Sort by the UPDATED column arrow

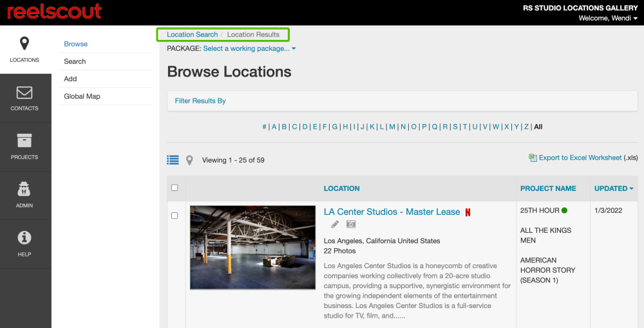click(631, 188)
